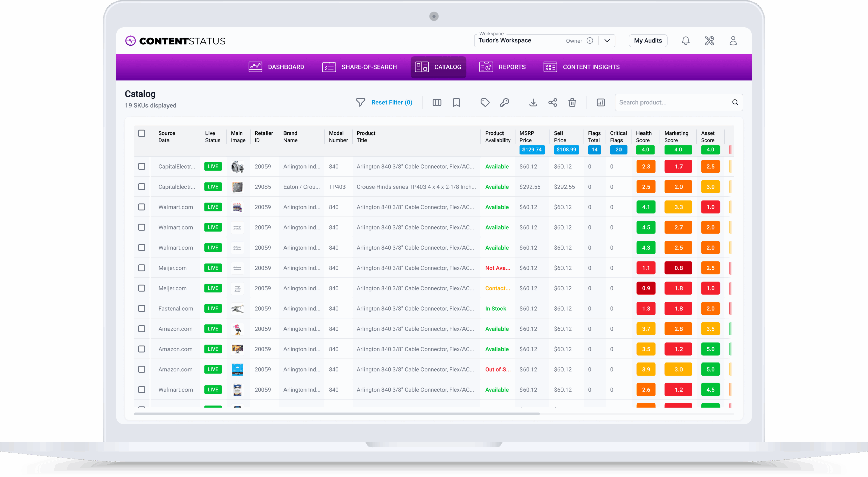Open the notifications bell
This screenshot has width=868, height=477.
[685, 41]
